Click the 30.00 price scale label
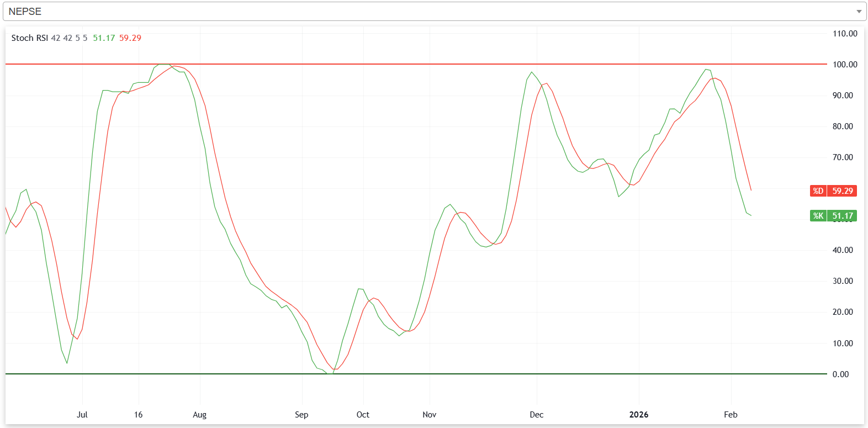Image resolution: width=868 pixels, height=428 pixels. point(843,281)
